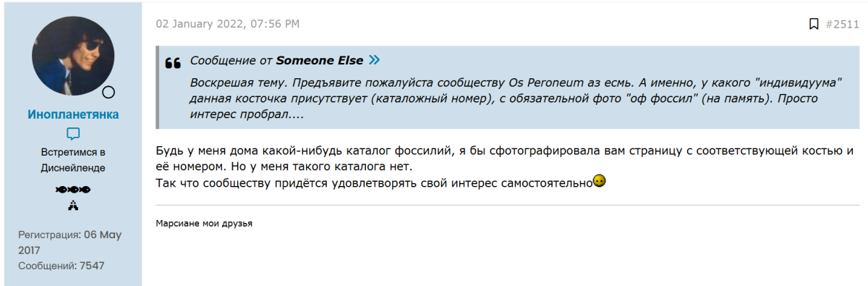Screen dimensions: 868x286
Task: Click the Сообщений: 7547 post count
Action: (x=61, y=266)
